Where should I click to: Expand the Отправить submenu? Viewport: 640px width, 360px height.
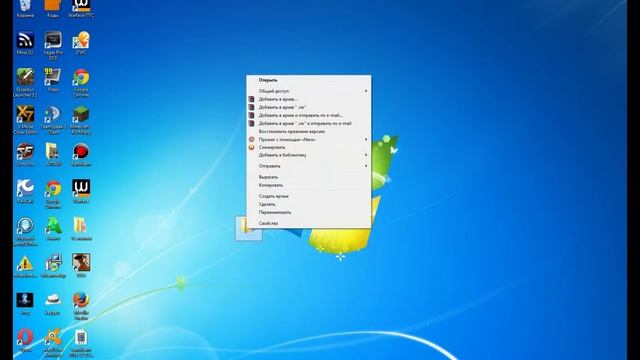click(309, 166)
